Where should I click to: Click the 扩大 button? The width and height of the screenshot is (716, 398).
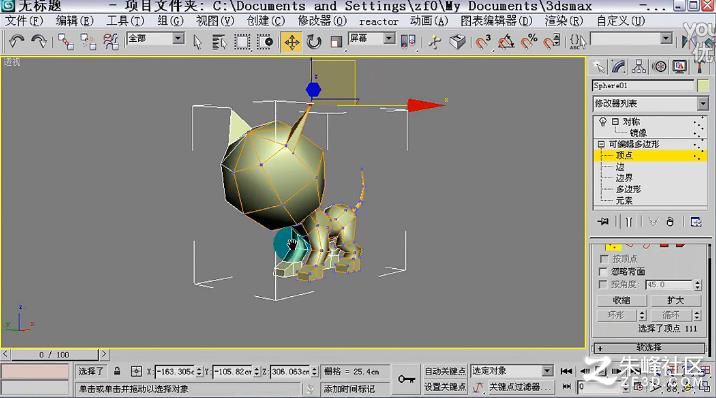click(675, 300)
